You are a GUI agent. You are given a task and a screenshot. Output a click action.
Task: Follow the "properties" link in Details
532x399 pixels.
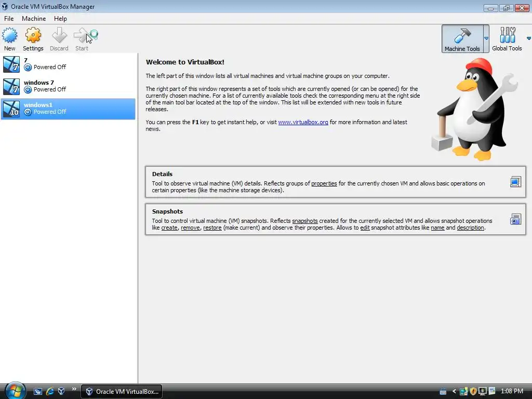pyautogui.click(x=324, y=183)
